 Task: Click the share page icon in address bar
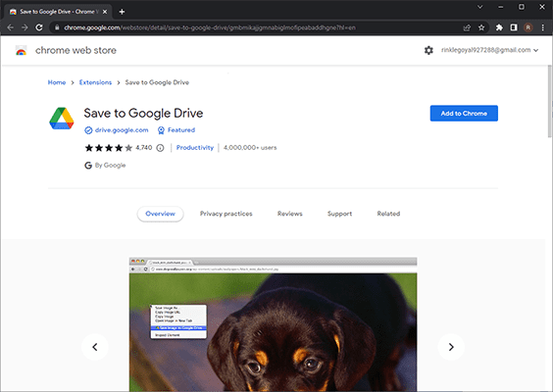pyautogui.click(x=467, y=27)
